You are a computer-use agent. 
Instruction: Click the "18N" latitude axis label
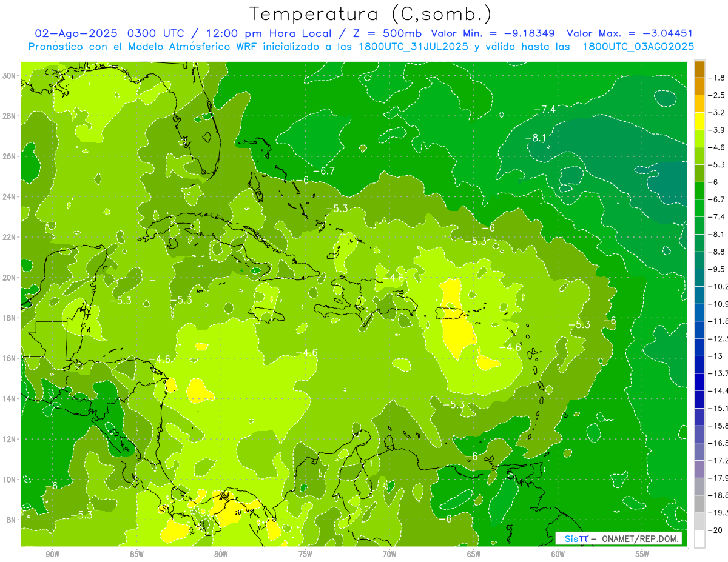[10, 318]
